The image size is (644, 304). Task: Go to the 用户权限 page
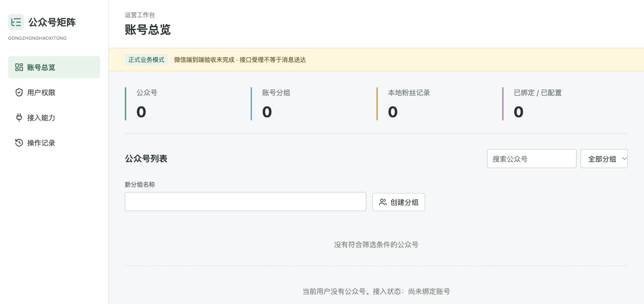[x=54, y=92]
